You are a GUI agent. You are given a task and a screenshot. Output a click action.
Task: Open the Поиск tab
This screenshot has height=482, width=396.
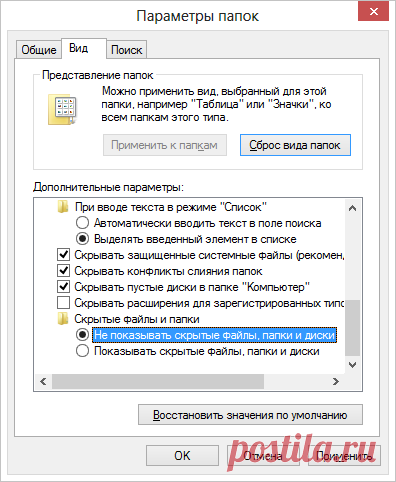coord(126,50)
